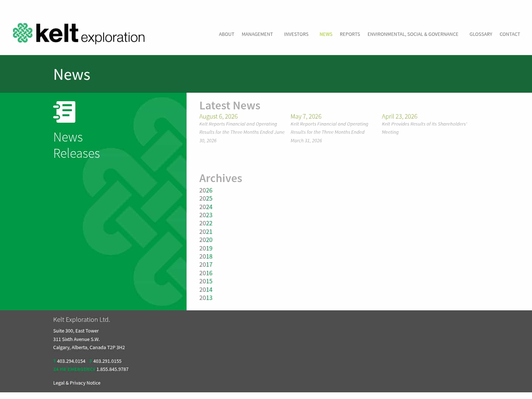Click the Kelt Exploration logo
This screenshot has width=532, height=399.
pos(79,34)
